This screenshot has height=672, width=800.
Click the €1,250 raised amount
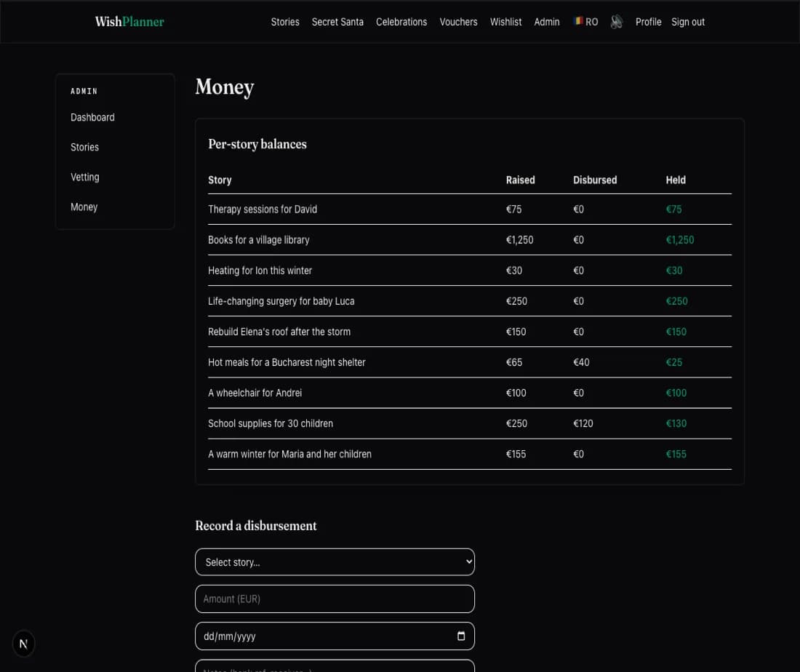pos(519,240)
